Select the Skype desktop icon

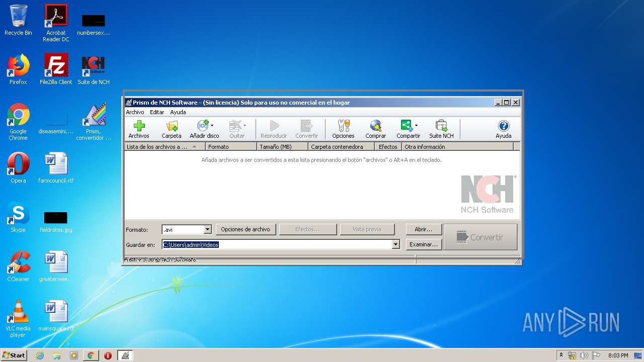point(18,217)
